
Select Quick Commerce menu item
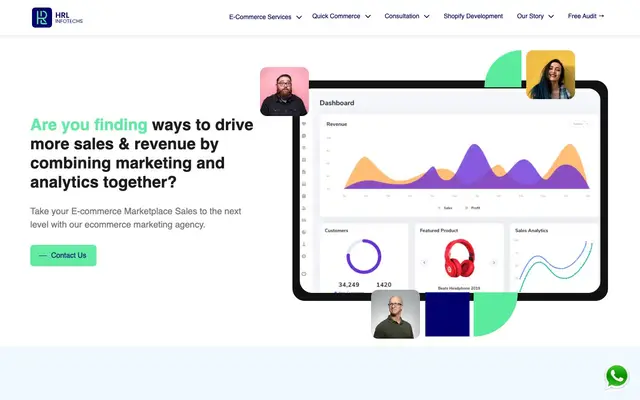[x=336, y=16]
